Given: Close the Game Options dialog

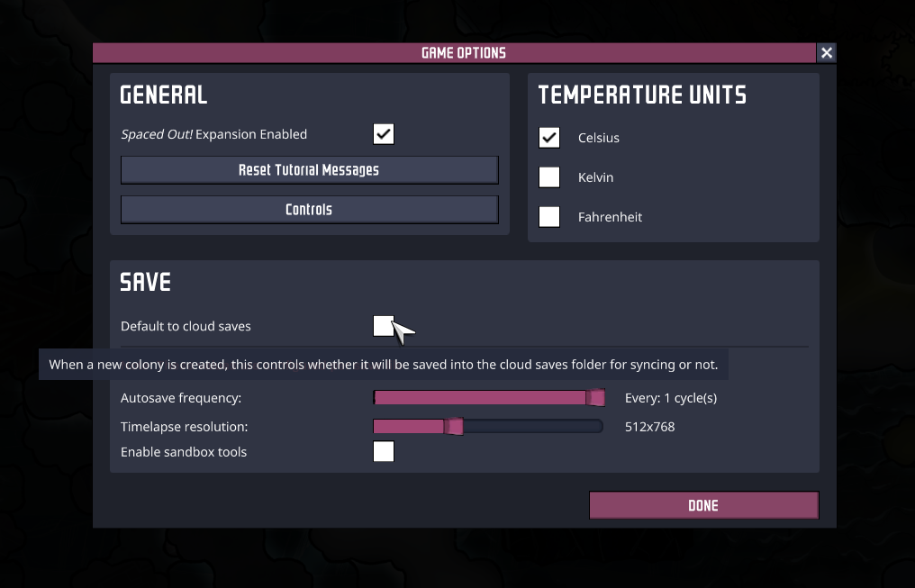Looking at the screenshot, I should point(827,53).
